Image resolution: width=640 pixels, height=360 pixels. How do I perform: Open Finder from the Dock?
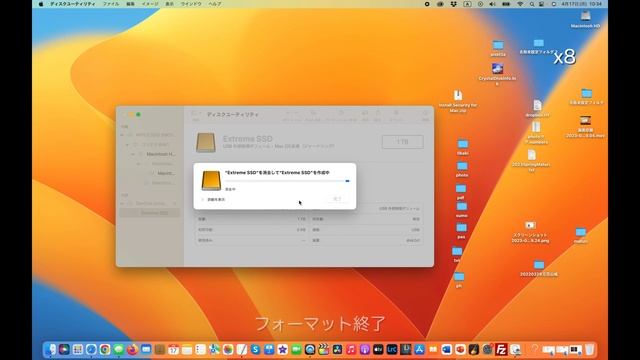(51, 349)
